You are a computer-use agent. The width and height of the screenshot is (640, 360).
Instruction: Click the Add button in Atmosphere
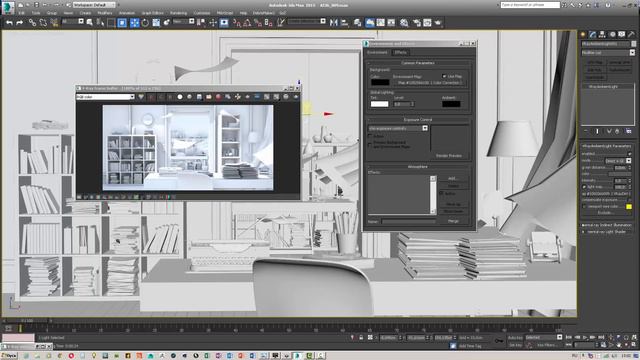coord(452,178)
